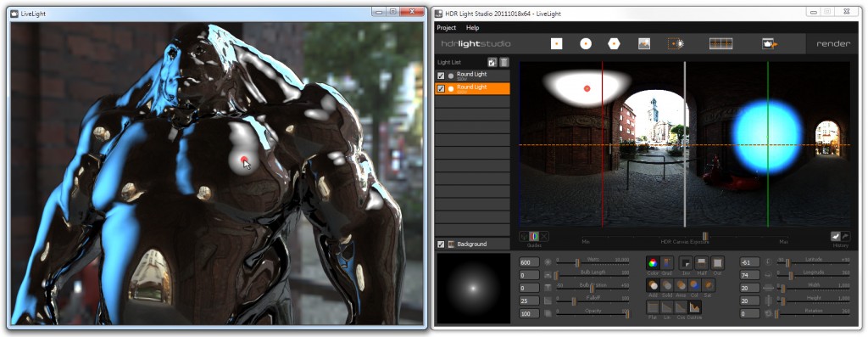Click the History redo arrow
868x337 pixels.
tap(846, 236)
